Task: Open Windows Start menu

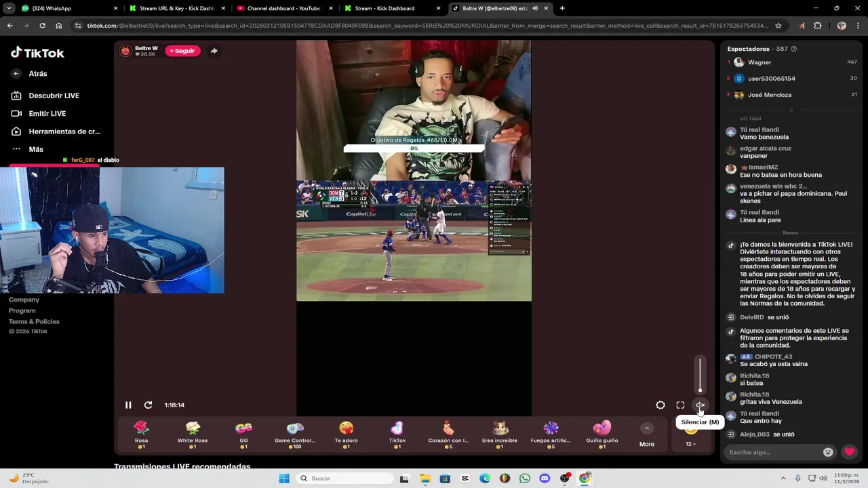Action: click(284, 479)
